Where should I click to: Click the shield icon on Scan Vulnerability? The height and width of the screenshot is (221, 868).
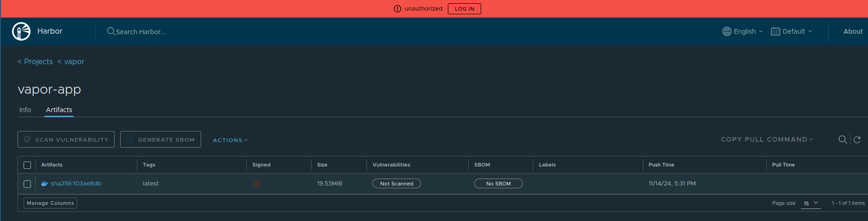pyautogui.click(x=27, y=139)
